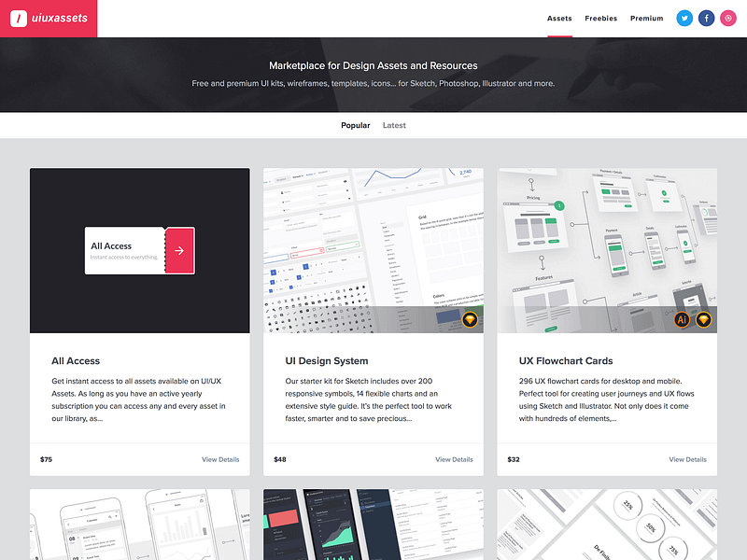
Task: Click the $32 price
Action: (x=514, y=459)
